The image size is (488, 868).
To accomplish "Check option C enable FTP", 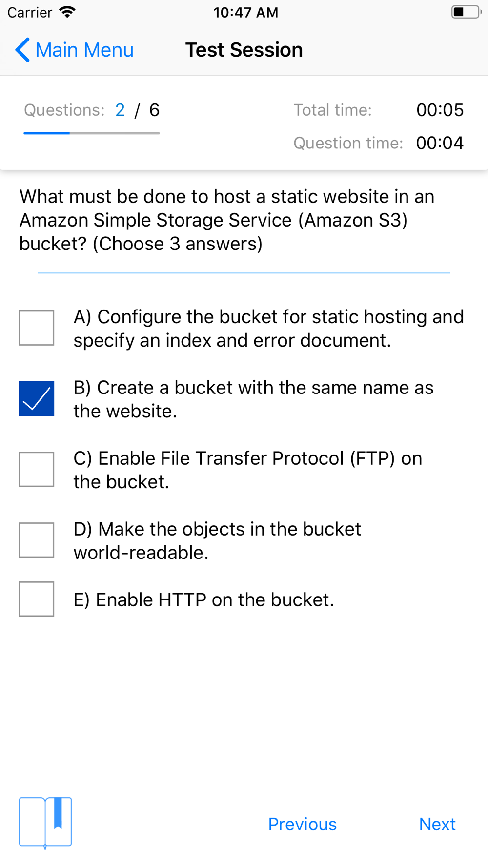I will pyautogui.click(x=37, y=469).
